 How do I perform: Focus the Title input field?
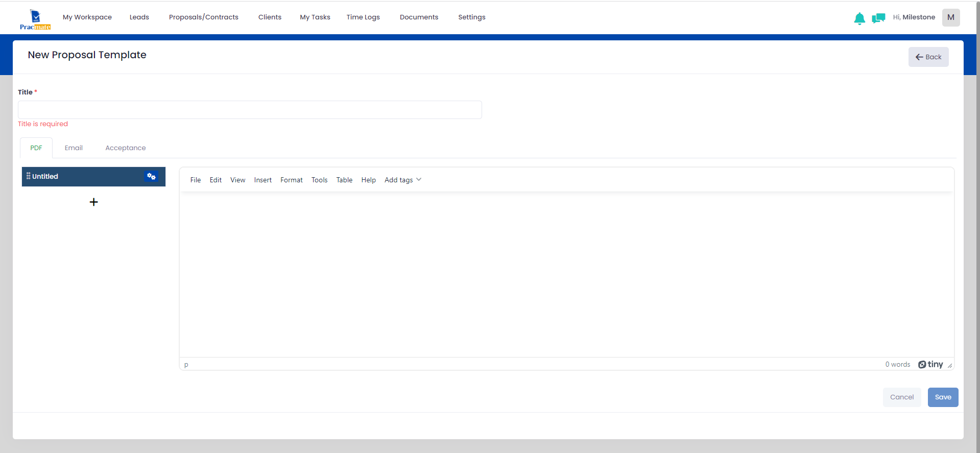pos(250,110)
